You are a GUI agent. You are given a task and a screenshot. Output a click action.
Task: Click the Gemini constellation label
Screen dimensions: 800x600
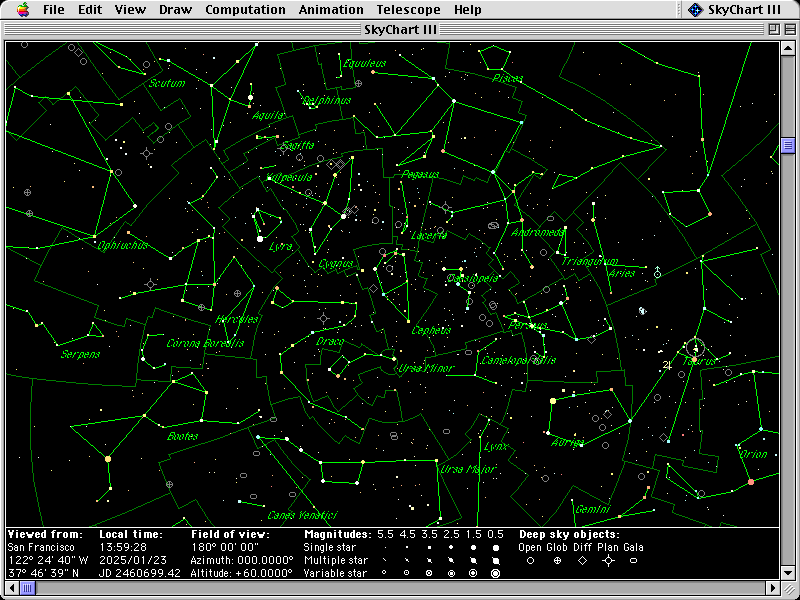point(592,510)
